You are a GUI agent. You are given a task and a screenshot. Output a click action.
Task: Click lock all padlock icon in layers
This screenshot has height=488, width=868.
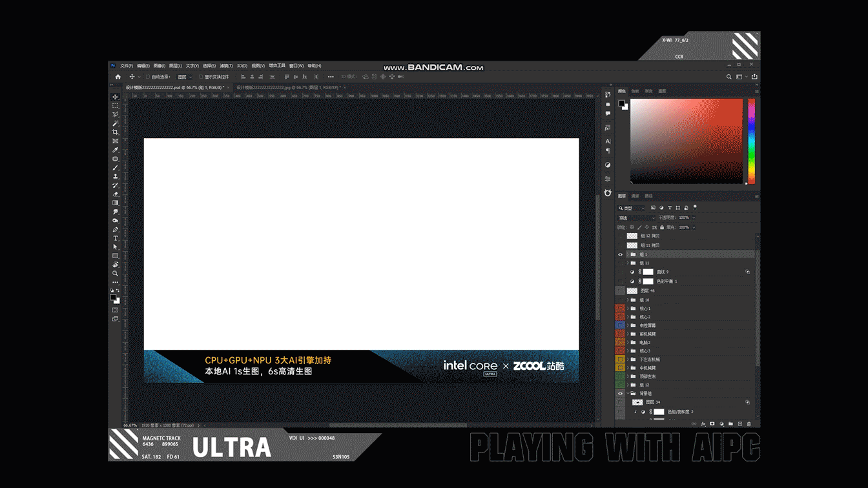pyautogui.click(x=662, y=227)
